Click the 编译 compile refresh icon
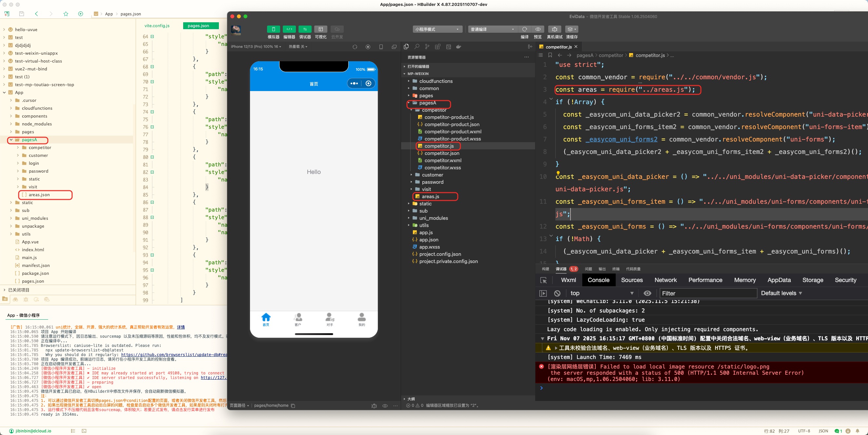The width and height of the screenshot is (868, 435). click(x=524, y=29)
